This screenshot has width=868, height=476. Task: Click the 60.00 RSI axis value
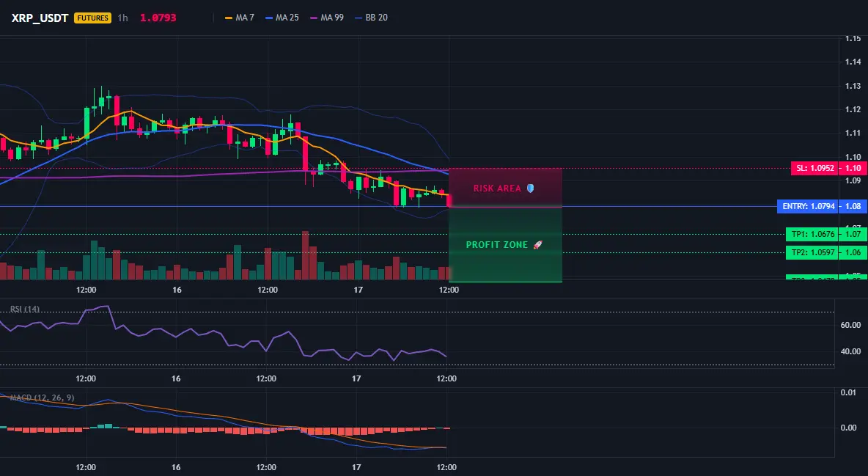[851, 325]
